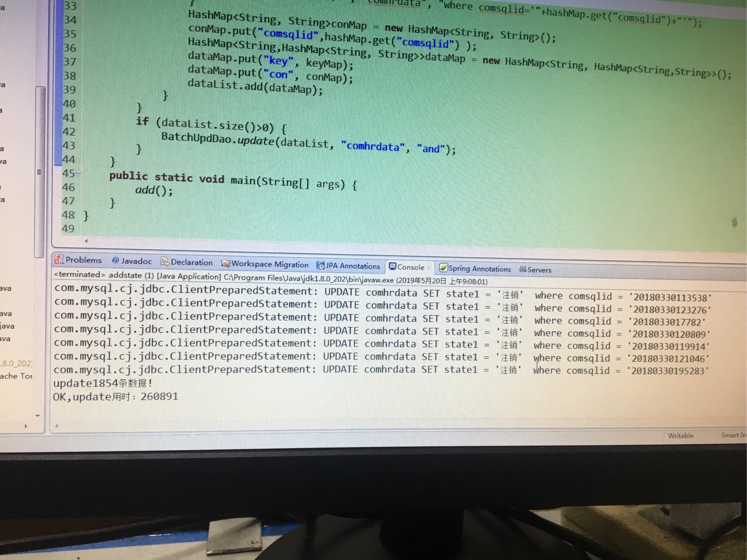Viewport: 747px width, 560px height.
Task: Click line number 38 in the gutter
Action: click(70, 76)
